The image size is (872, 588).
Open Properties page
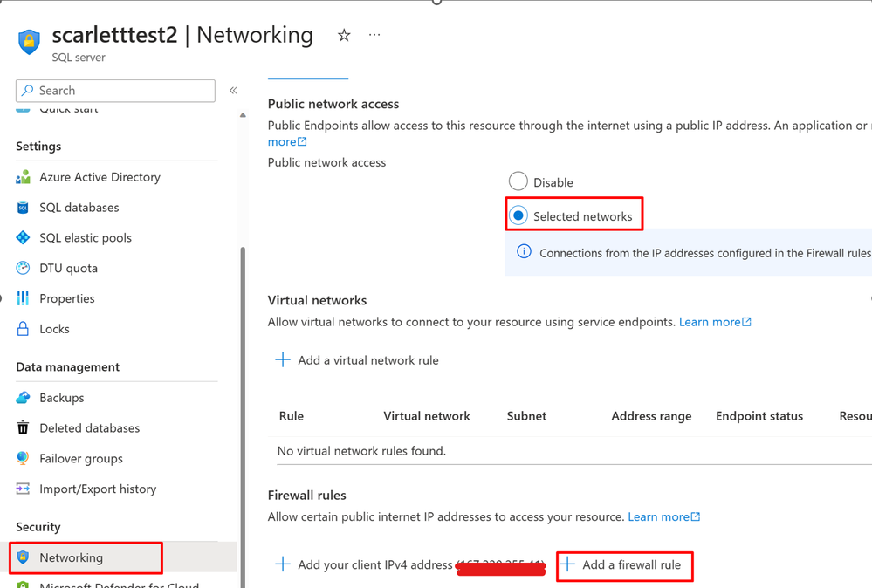[66, 298]
